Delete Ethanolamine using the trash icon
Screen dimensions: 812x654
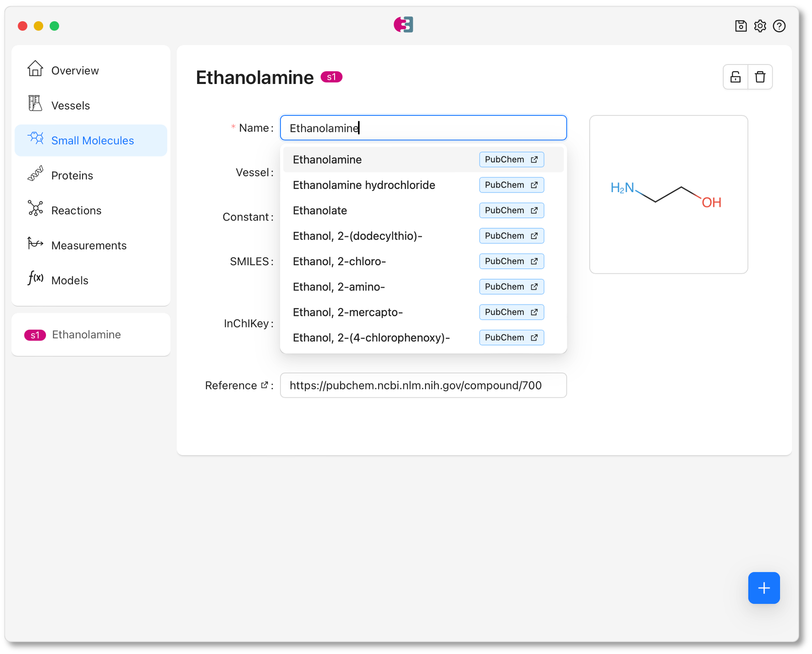[760, 77]
